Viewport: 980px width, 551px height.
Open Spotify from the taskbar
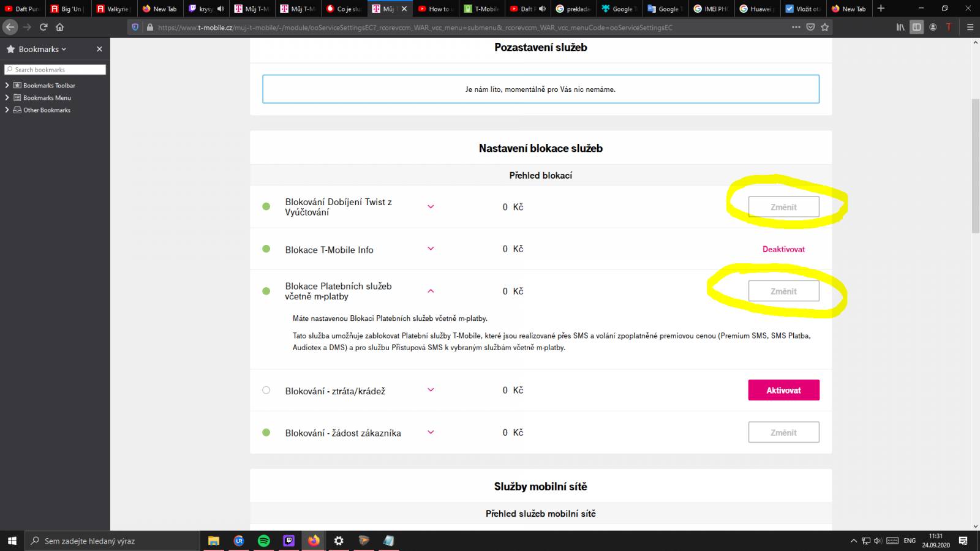[x=264, y=541]
